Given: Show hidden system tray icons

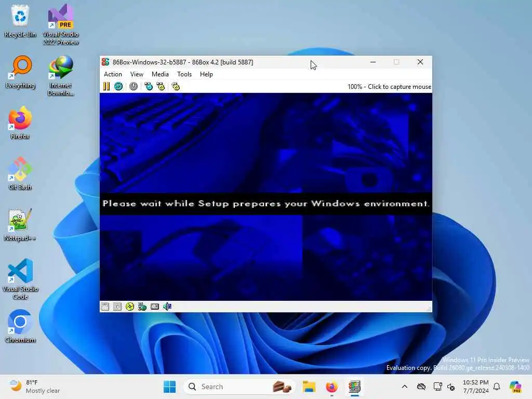Looking at the screenshot, I should [x=404, y=387].
